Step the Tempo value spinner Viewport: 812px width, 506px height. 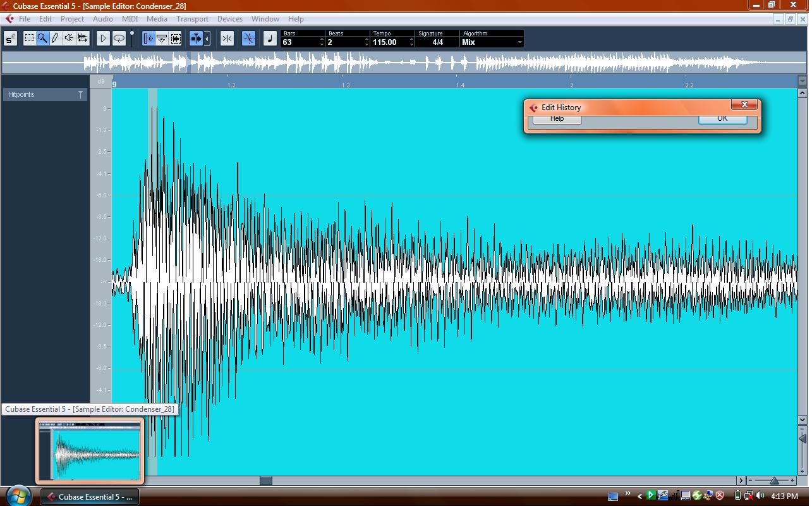[411, 42]
